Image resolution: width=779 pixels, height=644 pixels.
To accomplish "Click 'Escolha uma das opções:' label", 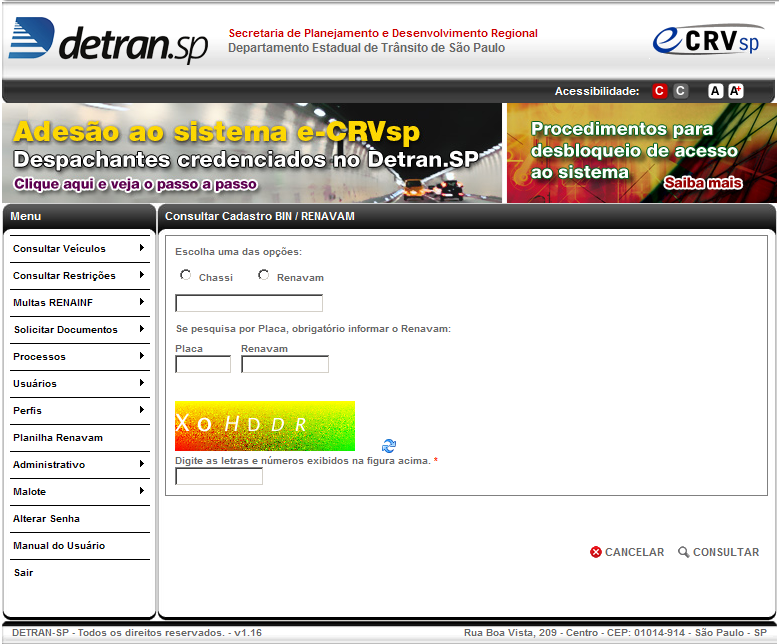I will (x=238, y=252).
